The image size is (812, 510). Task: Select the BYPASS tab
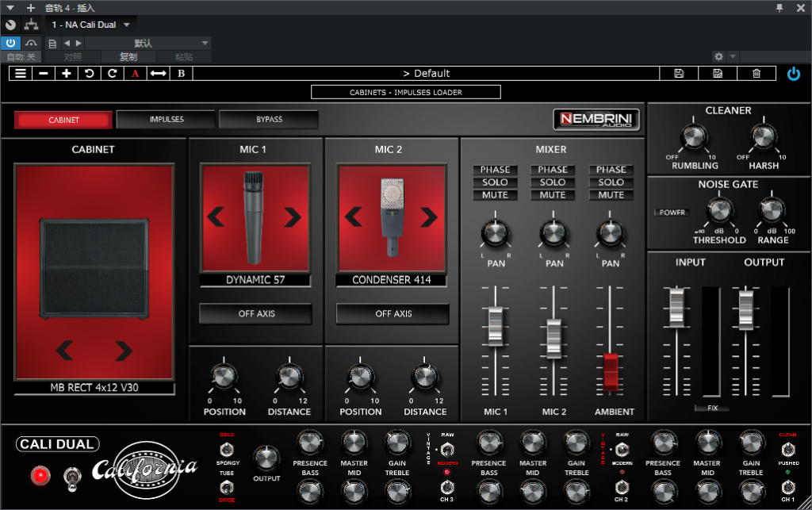[x=269, y=119]
